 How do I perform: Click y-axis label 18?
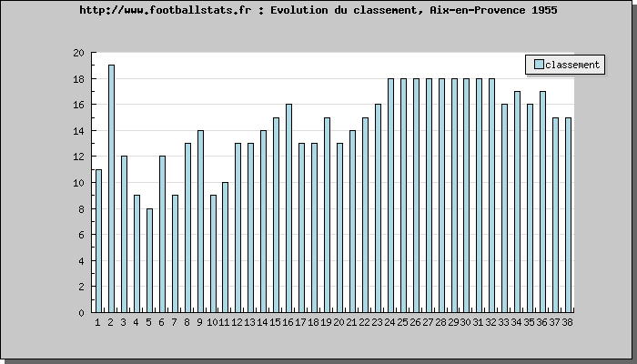(x=79, y=79)
